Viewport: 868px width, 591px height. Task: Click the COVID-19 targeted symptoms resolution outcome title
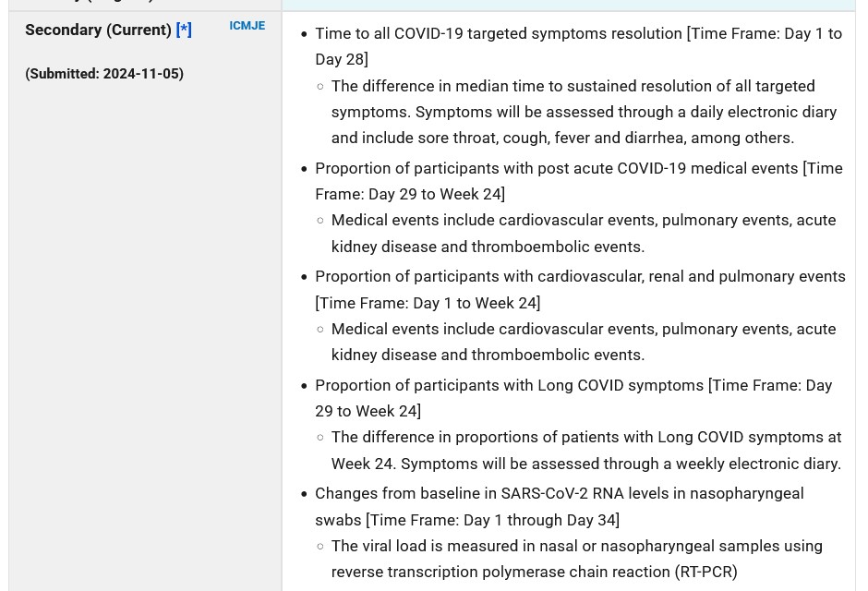[499, 33]
